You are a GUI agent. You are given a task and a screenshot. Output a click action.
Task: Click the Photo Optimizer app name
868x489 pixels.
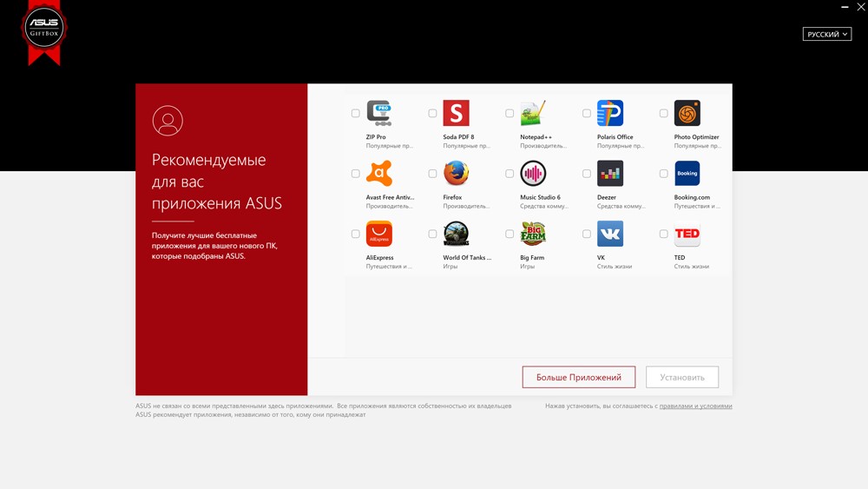pyautogui.click(x=696, y=136)
